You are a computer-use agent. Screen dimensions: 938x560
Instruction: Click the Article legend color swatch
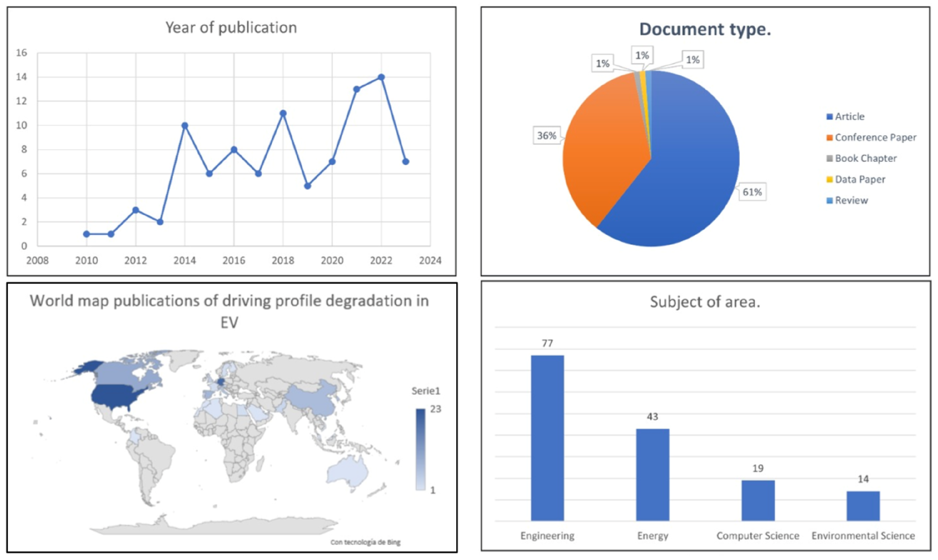tap(830, 117)
